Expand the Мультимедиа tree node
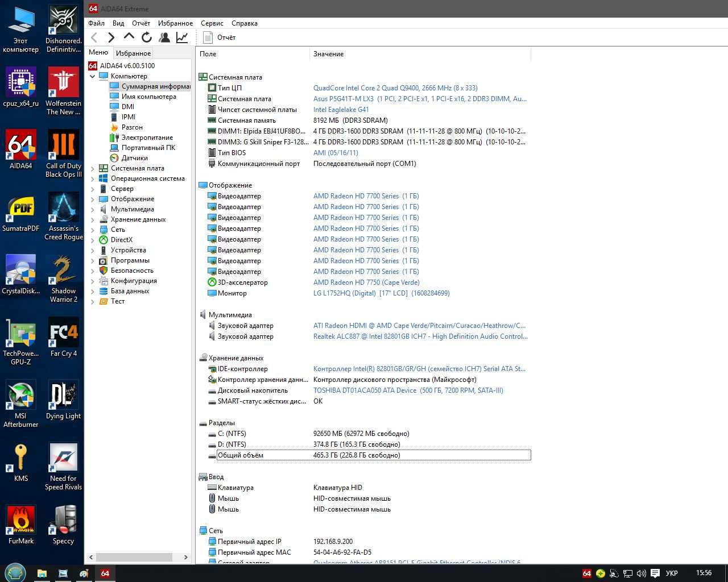This screenshot has height=582, width=728. [x=93, y=209]
